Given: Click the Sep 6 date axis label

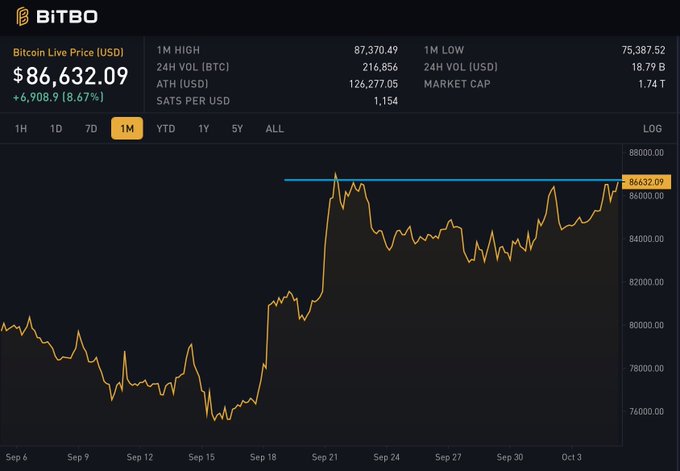Looking at the screenshot, I should [16, 457].
